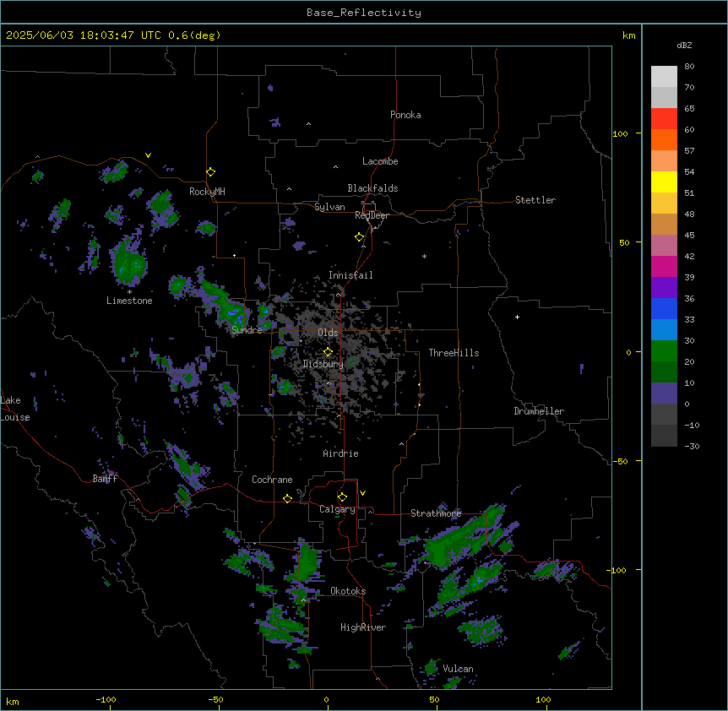Viewport: 728px width, 711px height.
Task: Click the asterisk marker east of Innisfail
Action: coord(424,256)
